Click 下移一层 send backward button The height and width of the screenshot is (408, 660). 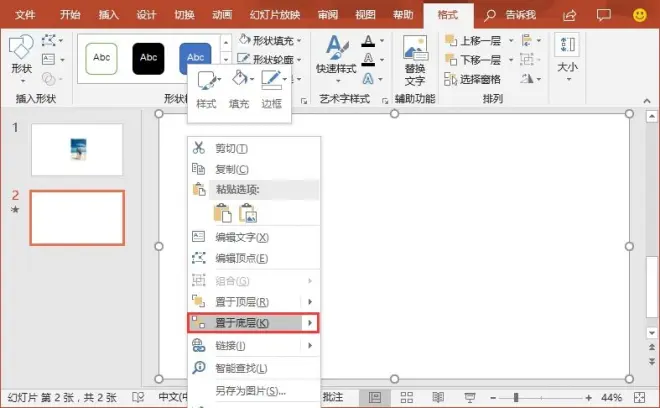473,59
